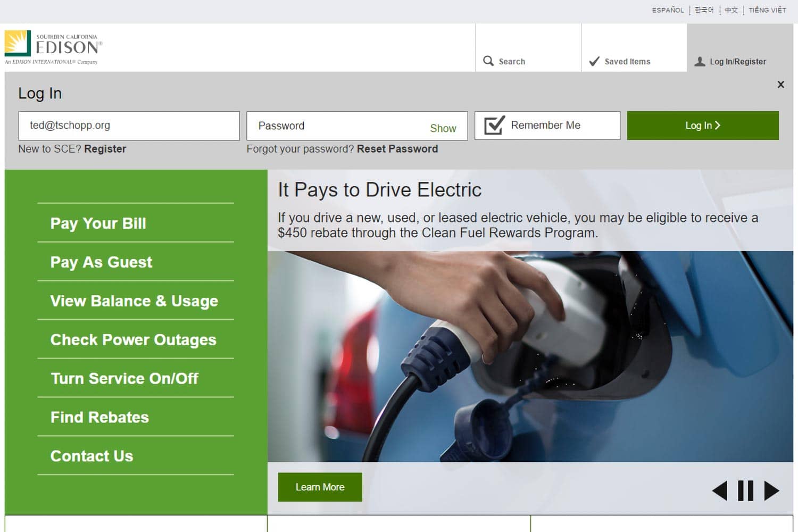
Task: Click the Learn More button
Action: tap(320, 487)
